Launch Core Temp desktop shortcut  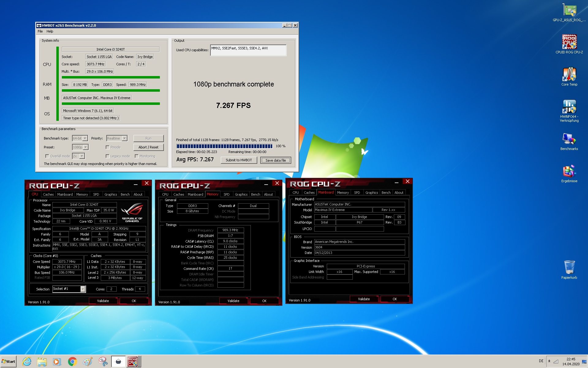569,77
